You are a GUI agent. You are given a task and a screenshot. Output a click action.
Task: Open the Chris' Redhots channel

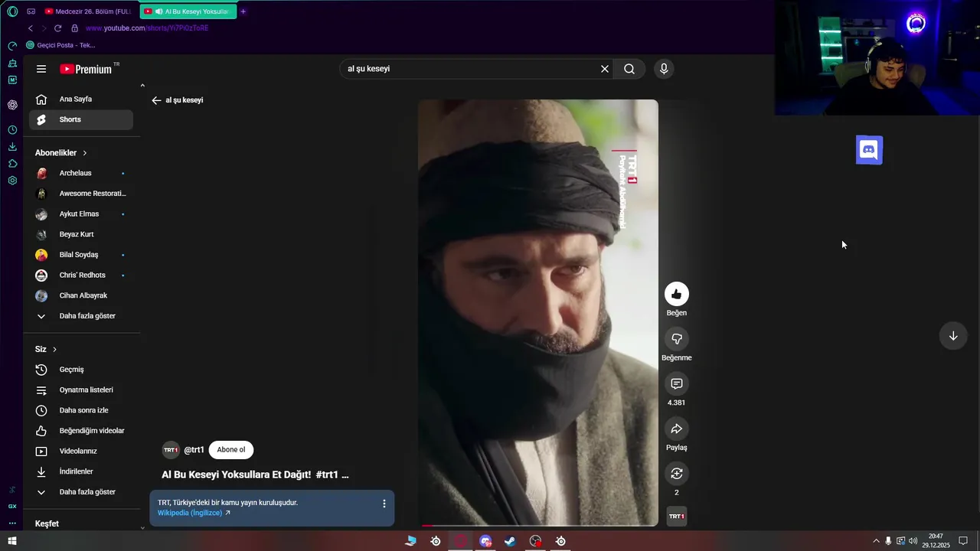pos(81,275)
